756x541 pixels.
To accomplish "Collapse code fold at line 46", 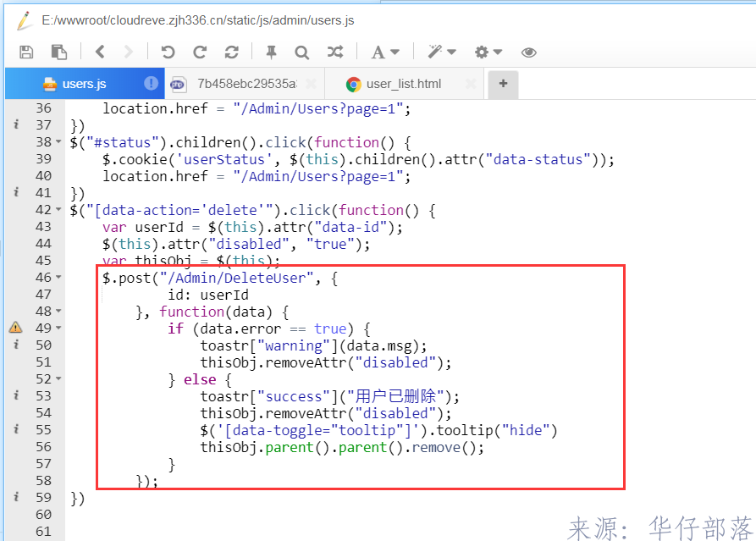I will (58, 278).
